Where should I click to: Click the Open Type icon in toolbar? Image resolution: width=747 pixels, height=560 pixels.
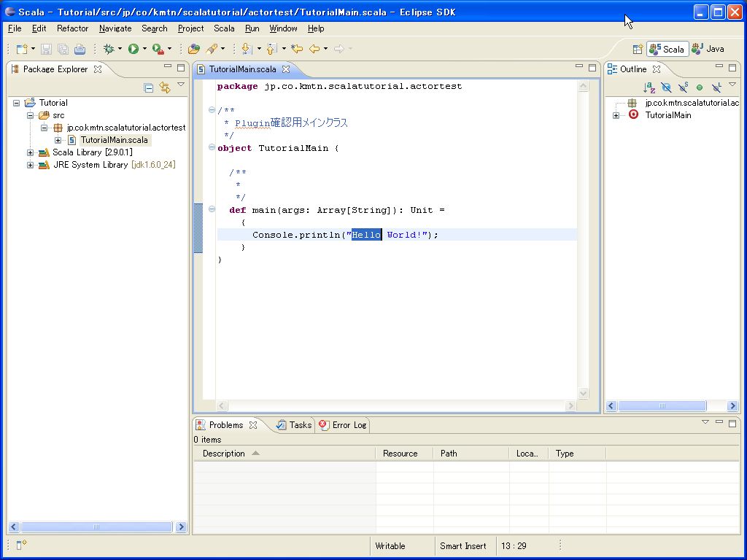[193, 49]
